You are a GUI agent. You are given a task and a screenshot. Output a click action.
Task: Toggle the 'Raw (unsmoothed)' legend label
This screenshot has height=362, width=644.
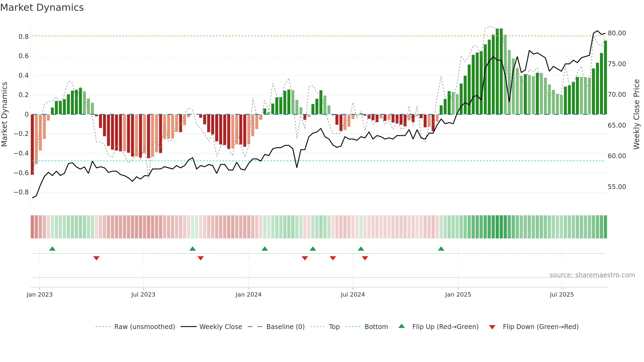tap(145, 327)
